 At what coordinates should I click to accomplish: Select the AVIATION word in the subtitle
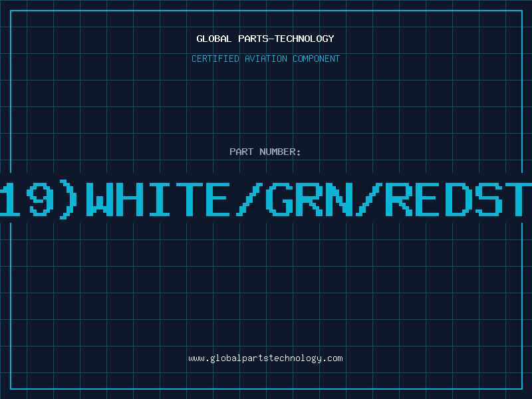[266, 59]
